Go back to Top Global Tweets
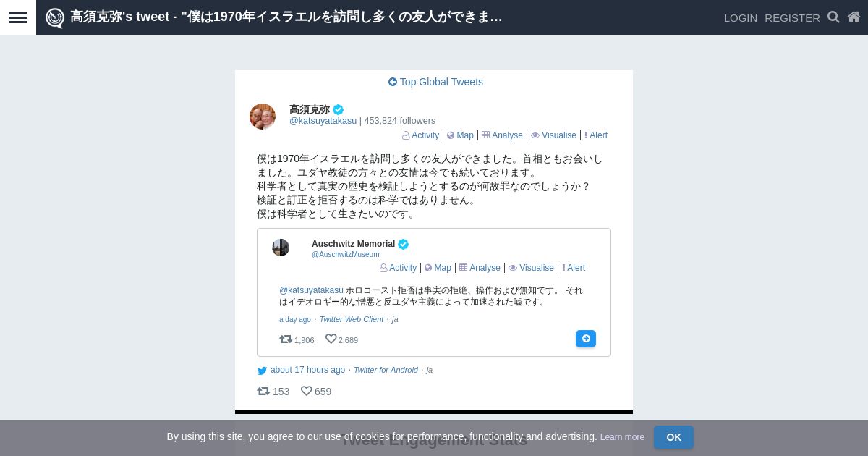 pyautogui.click(x=435, y=82)
